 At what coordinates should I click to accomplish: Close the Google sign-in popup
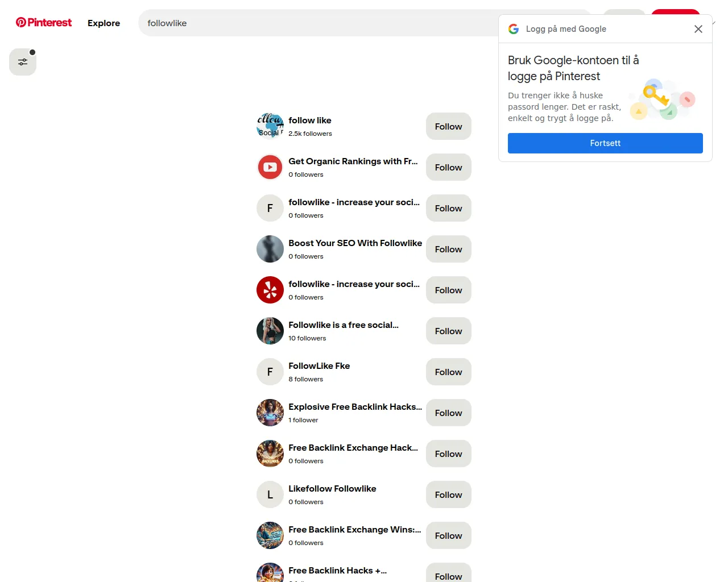(x=698, y=29)
